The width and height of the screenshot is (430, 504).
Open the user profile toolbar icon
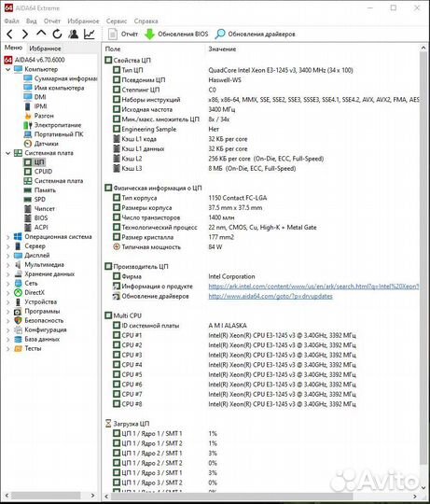coord(73,34)
